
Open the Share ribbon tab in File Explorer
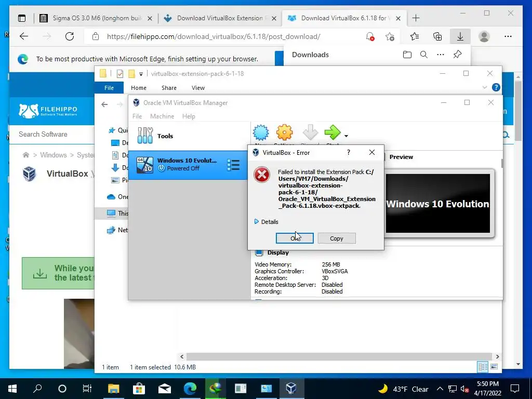tap(169, 87)
